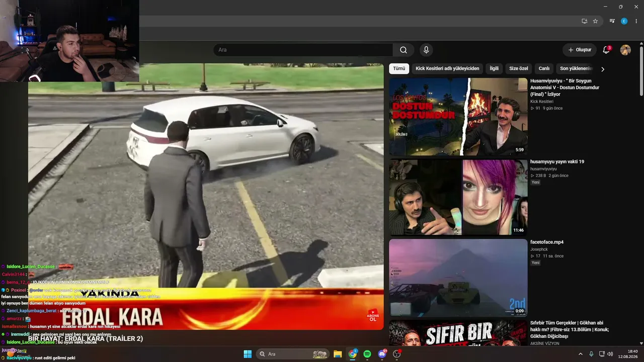Open Chrome media controls icon
The width and height of the screenshot is (644, 362).
pyautogui.click(x=612, y=21)
